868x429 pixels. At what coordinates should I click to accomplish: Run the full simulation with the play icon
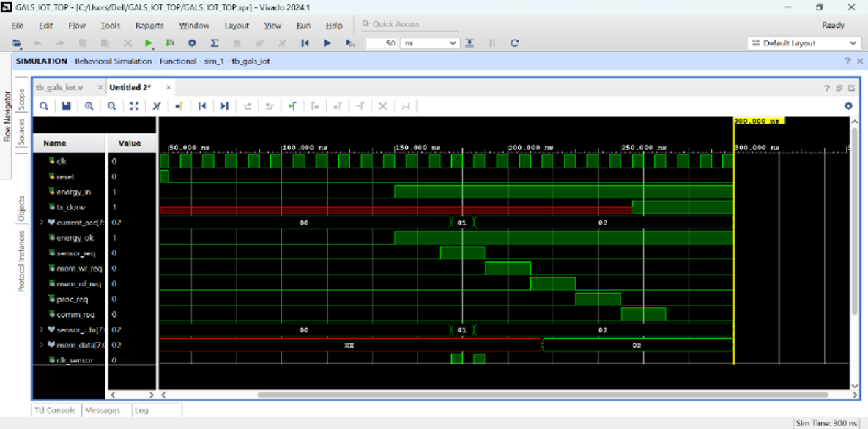click(327, 43)
